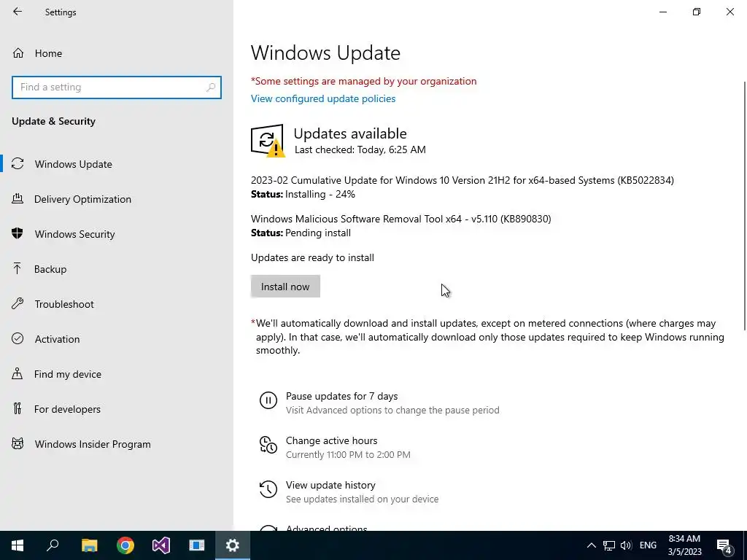The image size is (747, 560).
Task: Minimize the Settings window
Action: (x=663, y=12)
